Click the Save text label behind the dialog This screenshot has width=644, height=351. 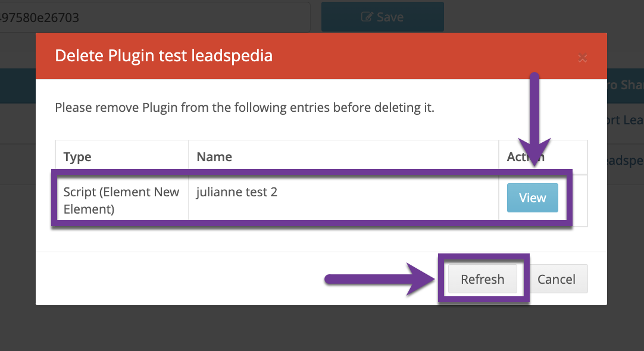pyautogui.click(x=390, y=17)
